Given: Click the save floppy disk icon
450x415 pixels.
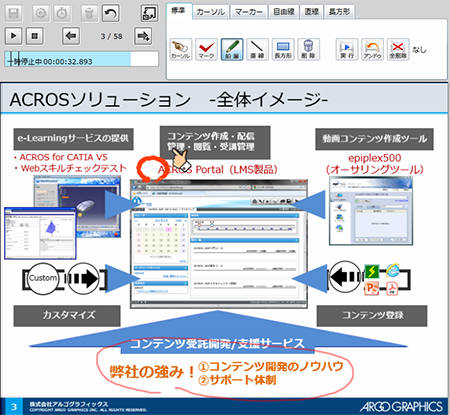Looking at the screenshot, I should pyautogui.click(x=14, y=13).
